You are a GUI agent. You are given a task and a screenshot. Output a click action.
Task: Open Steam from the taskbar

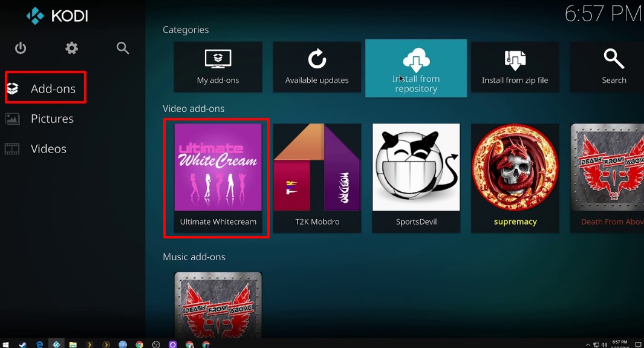[x=22, y=344]
